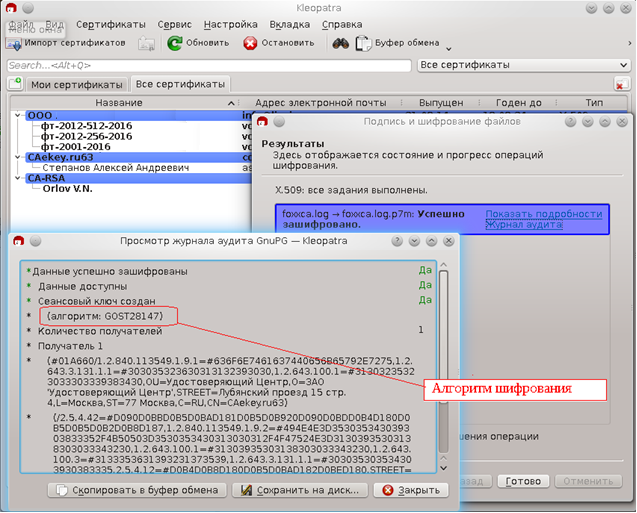637x513 pixels.
Task: Click the Сохранить на диск button
Action: pyautogui.click(x=300, y=490)
